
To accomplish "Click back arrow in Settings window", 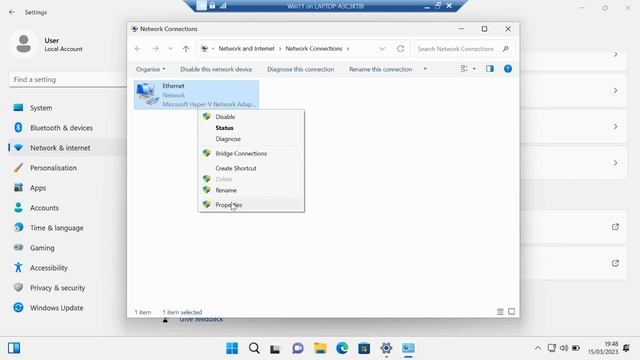I will coord(12,12).
